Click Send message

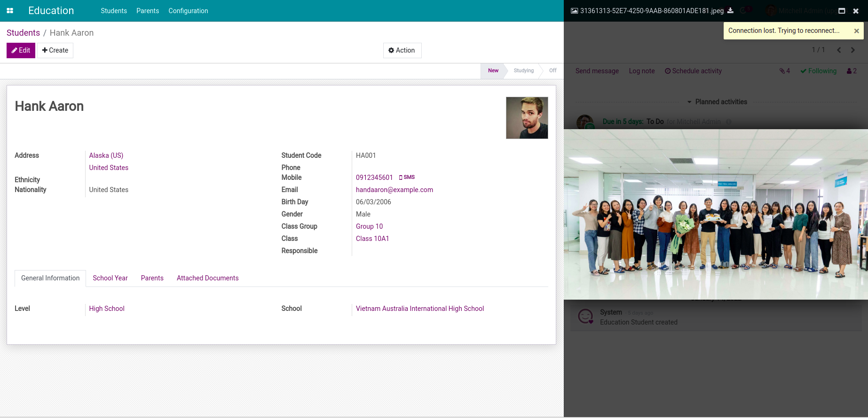597,71
